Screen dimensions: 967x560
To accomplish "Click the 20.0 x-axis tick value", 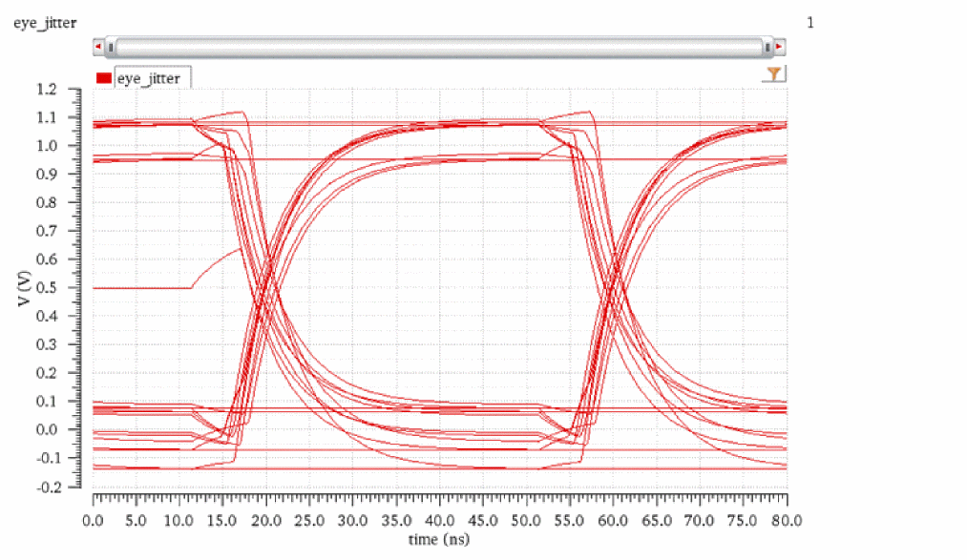I will [266, 521].
